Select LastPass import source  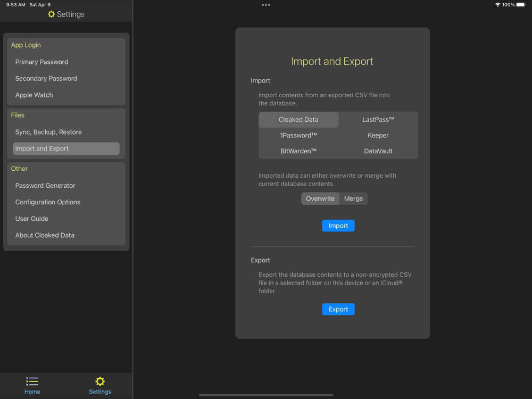click(378, 119)
